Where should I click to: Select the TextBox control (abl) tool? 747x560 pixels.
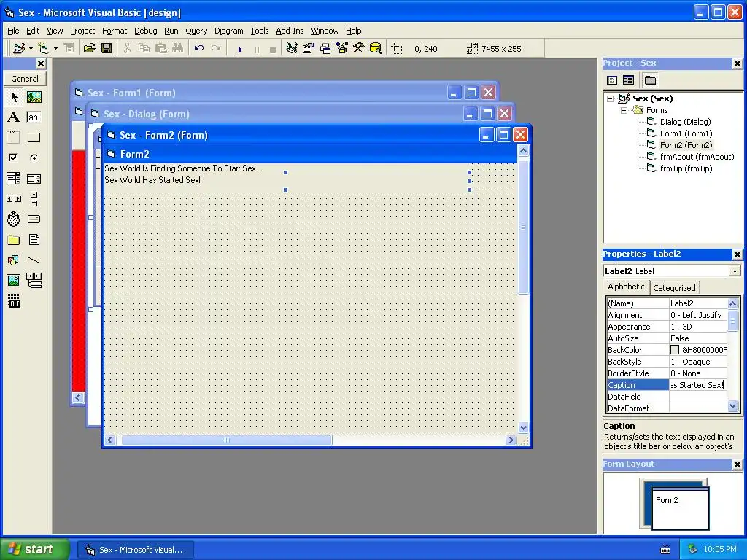(34, 117)
